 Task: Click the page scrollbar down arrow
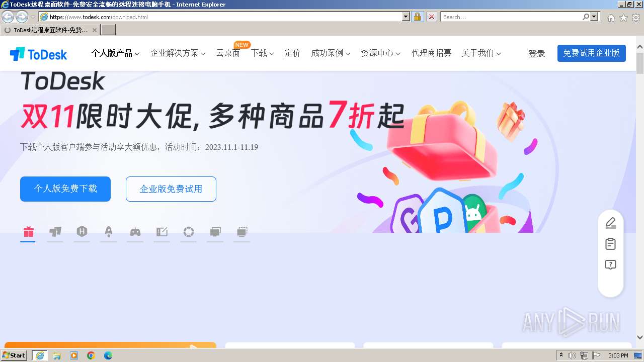pyautogui.click(x=640, y=337)
